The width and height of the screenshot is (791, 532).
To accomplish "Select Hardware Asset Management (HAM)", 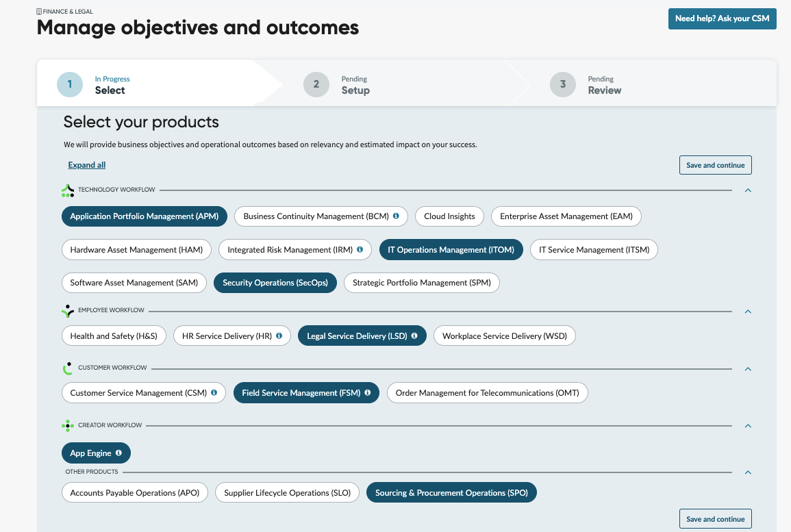I will click(137, 250).
